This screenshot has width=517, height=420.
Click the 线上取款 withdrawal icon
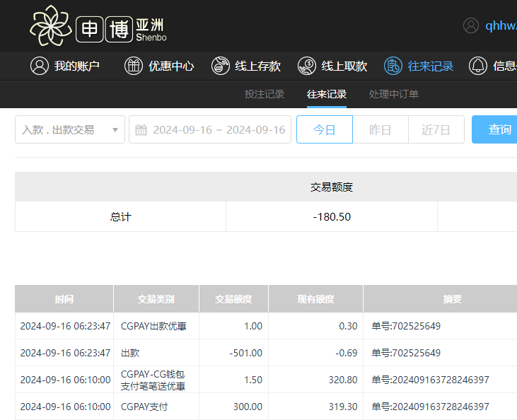(306, 66)
